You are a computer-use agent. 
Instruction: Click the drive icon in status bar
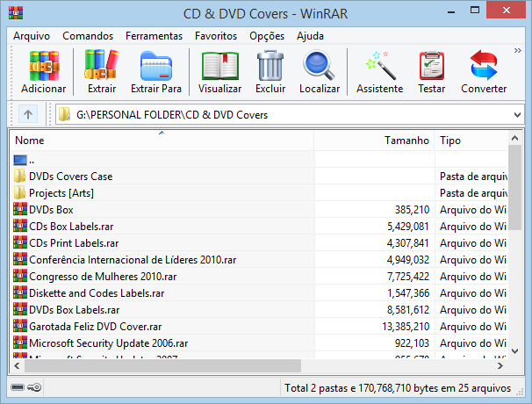pos(18,387)
